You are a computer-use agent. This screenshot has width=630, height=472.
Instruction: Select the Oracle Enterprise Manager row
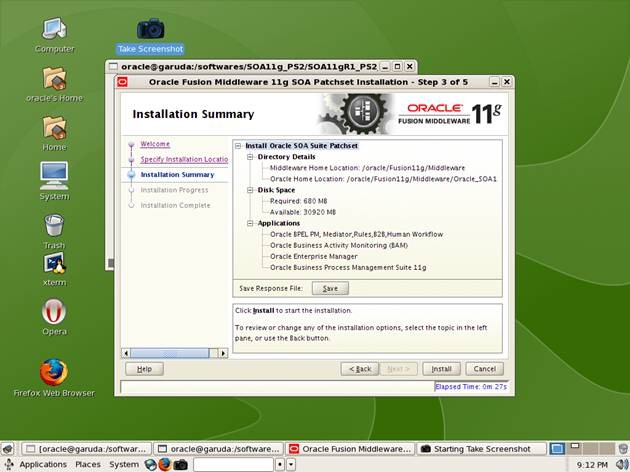tap(314, 256)
